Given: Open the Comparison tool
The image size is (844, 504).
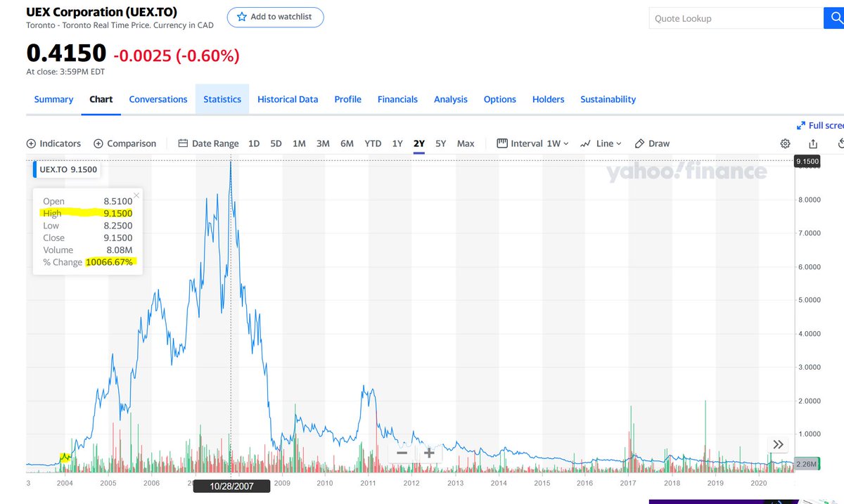Looking at the screenshot, I should pos(124,143).
